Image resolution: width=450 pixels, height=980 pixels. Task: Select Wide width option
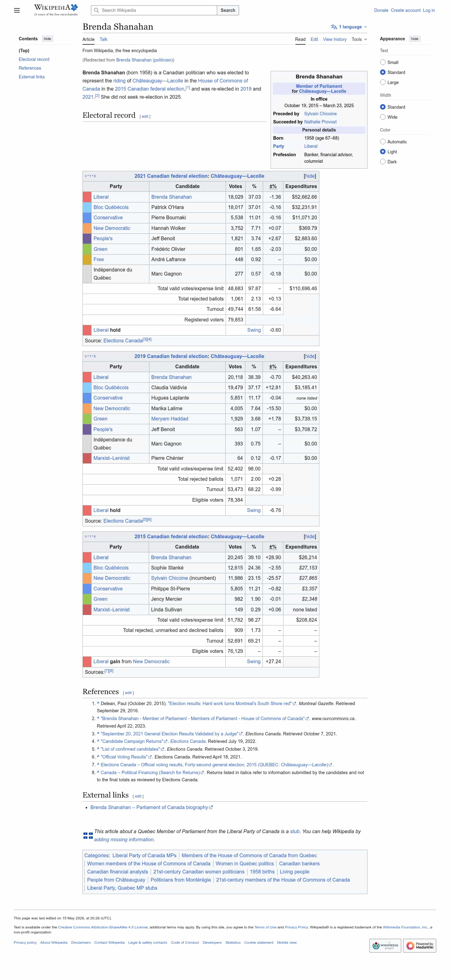click(382, 117)
